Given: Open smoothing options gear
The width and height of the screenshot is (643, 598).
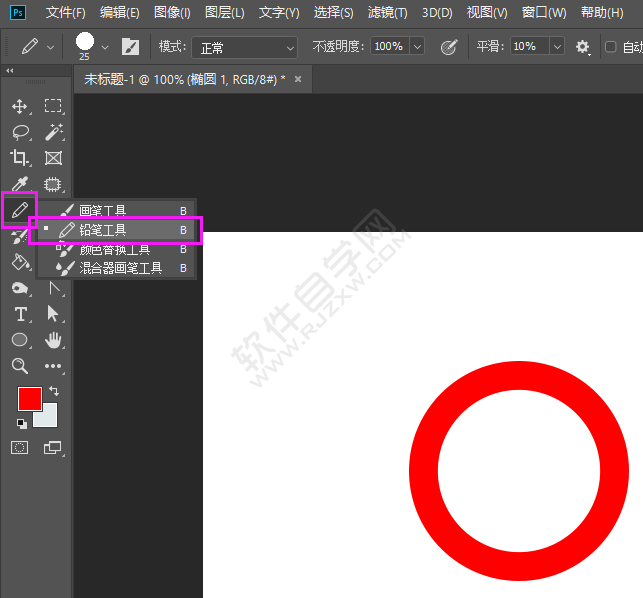Looking at the screenshot, I should [x=582, y=47].
